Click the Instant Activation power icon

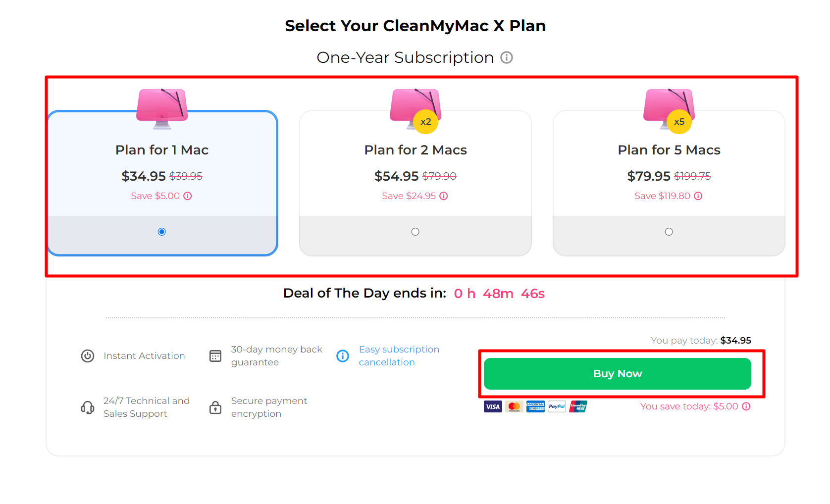[x=87, y=355]
